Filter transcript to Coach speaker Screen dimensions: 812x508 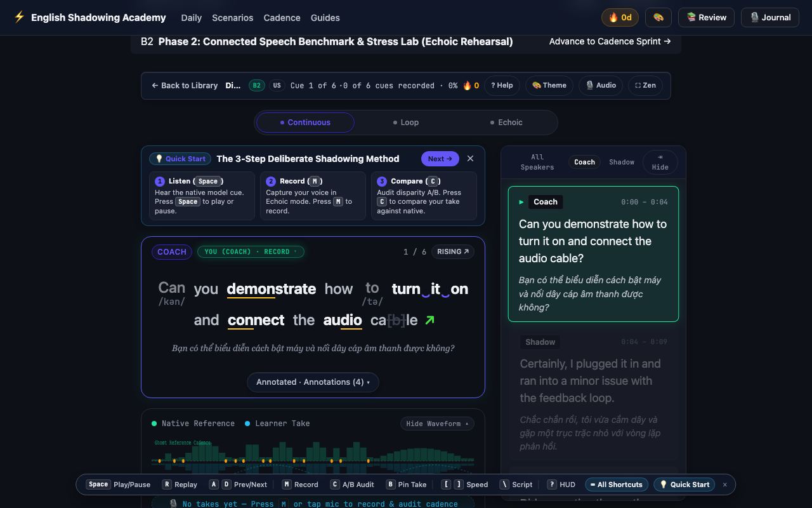[x=584, y=162]
